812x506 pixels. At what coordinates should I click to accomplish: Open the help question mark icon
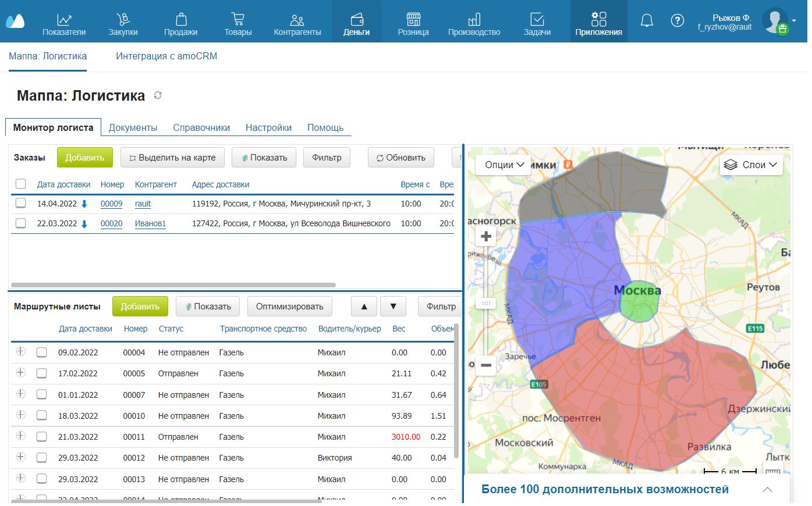click(677, 21)
